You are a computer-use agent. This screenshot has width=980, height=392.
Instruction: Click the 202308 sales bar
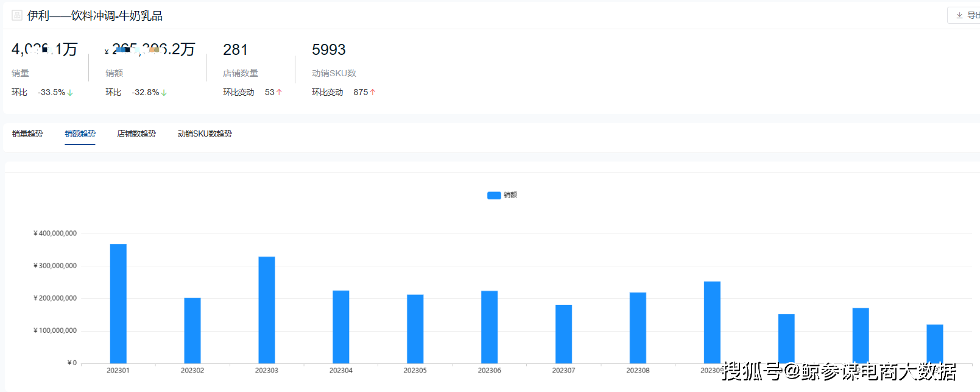[x=638, y=328]
